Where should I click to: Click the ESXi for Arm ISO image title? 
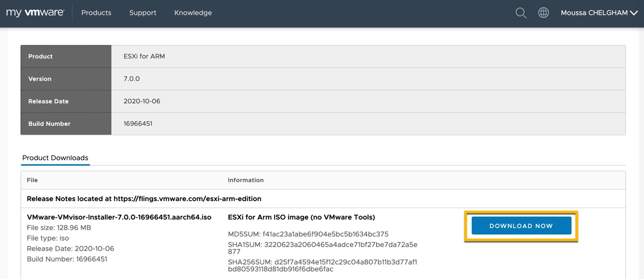click(302, 217)
